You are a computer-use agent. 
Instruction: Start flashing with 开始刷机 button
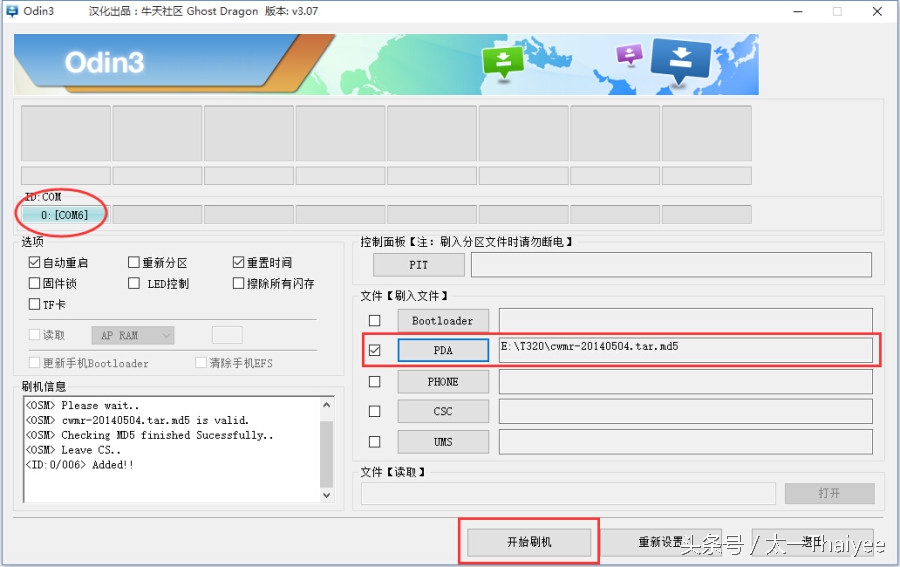(529, 542)
